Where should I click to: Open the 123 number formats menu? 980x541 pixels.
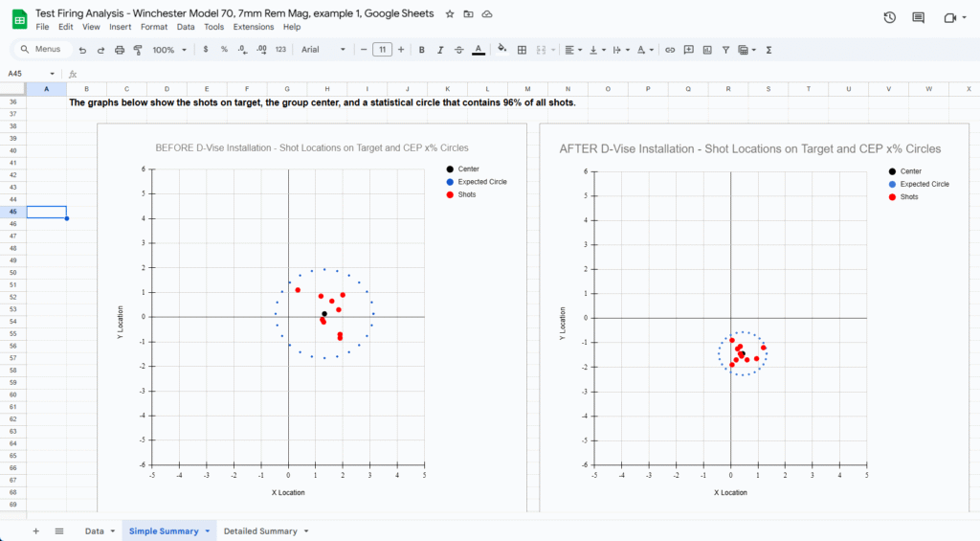pos(280,50)
